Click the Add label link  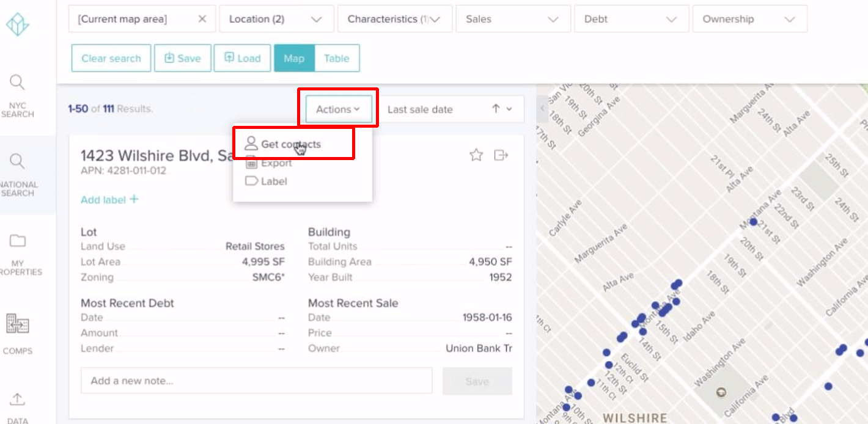click(x=109, y=200)
